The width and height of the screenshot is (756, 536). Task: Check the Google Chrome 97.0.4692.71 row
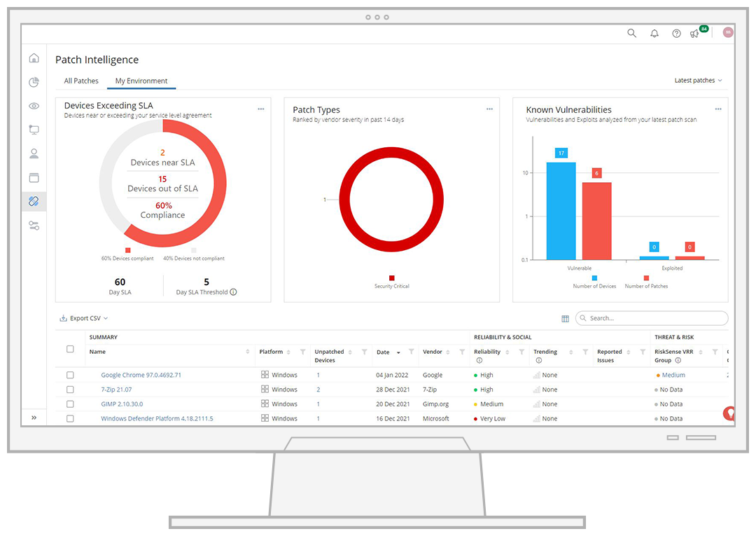(x=70, y=375)
